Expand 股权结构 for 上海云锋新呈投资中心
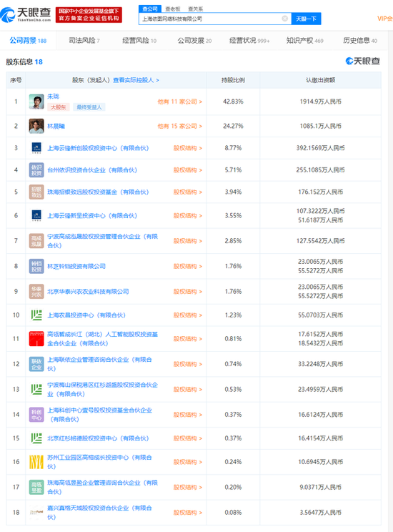393x532 pixels. pos(188,216)
